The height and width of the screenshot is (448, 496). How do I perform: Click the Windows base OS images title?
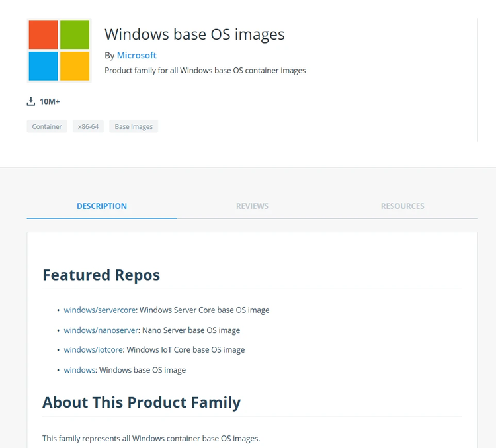pyautogui.click(x=194, y=34)
